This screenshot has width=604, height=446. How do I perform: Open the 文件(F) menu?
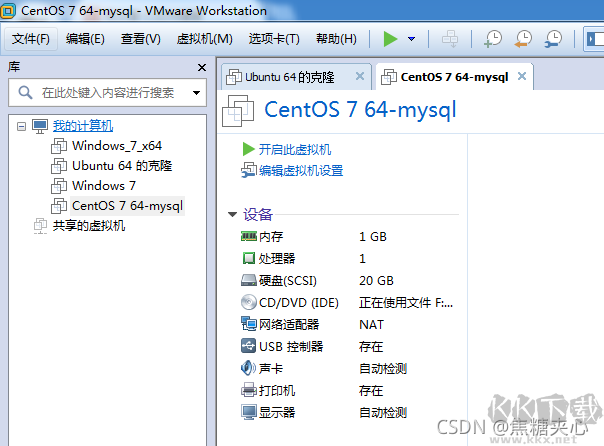point(31,39)
